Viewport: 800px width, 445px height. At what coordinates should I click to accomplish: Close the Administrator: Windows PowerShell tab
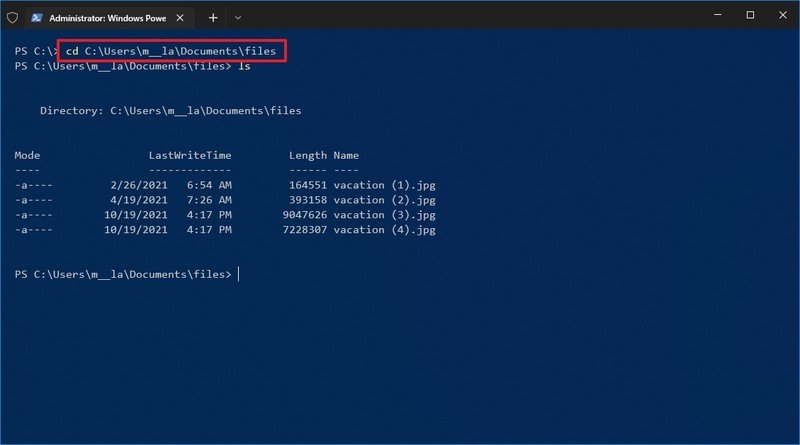[180, 17]
